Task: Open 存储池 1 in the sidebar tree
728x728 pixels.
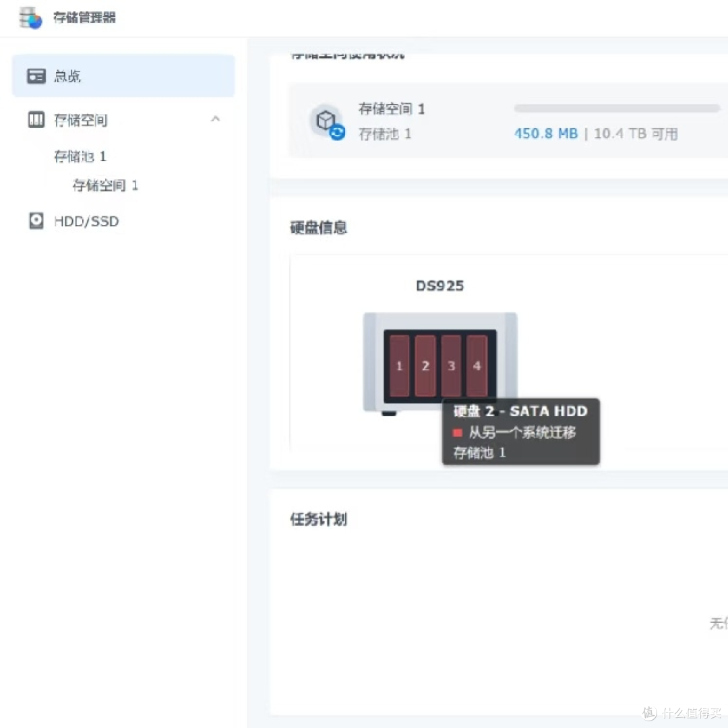Action: 80,156
